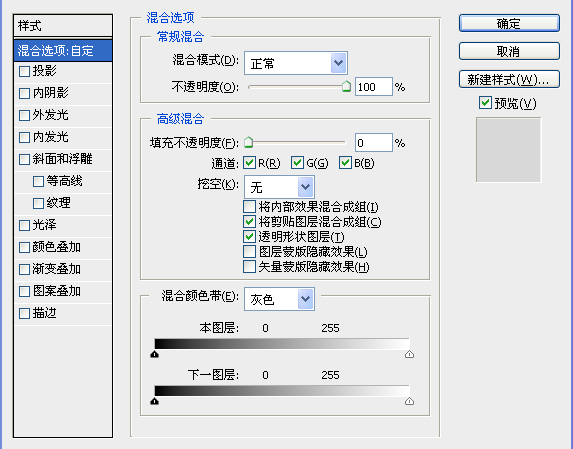
Task: Select the 颜色叠加 color overlay entry
Action: click(x=63, y=247)
